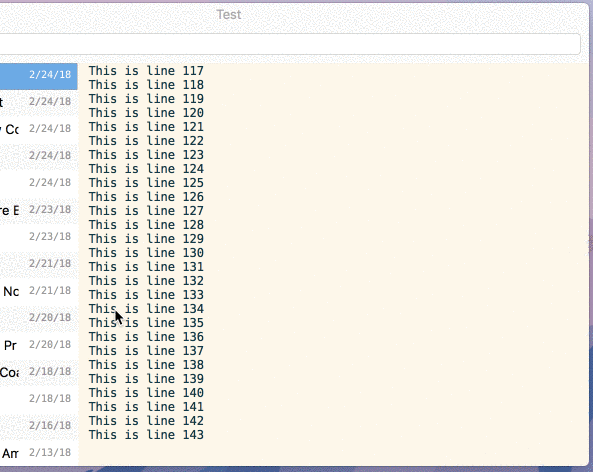Select the 'Cc' note dated 2/24/18
The image size is (593, 472).
[39, 129]
